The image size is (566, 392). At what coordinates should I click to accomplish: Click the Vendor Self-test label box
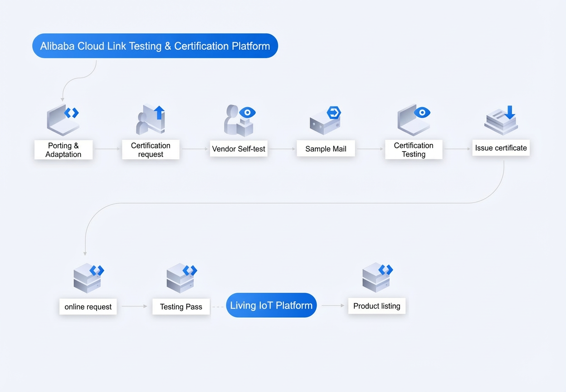click(x=239, y=149)
